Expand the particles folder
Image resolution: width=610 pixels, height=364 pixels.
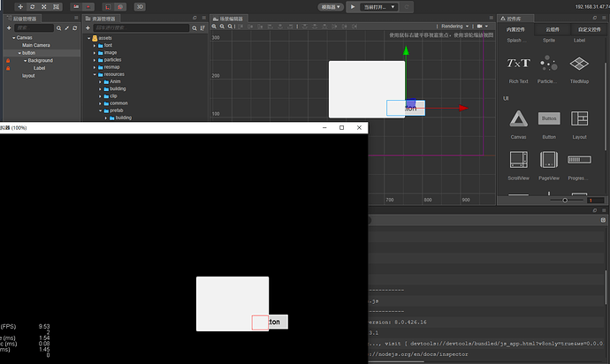pos(95,60)
